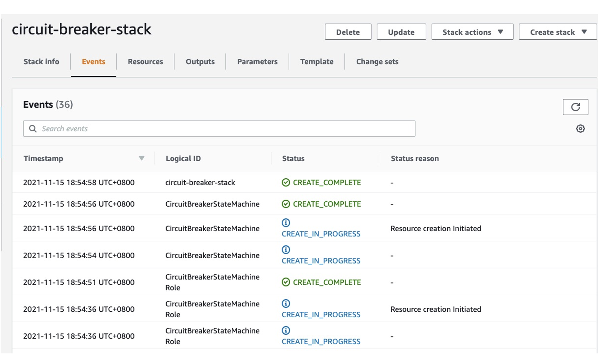Switch to the Change sets tab
The width and height of the screenshot is (598, 364).
377,62
